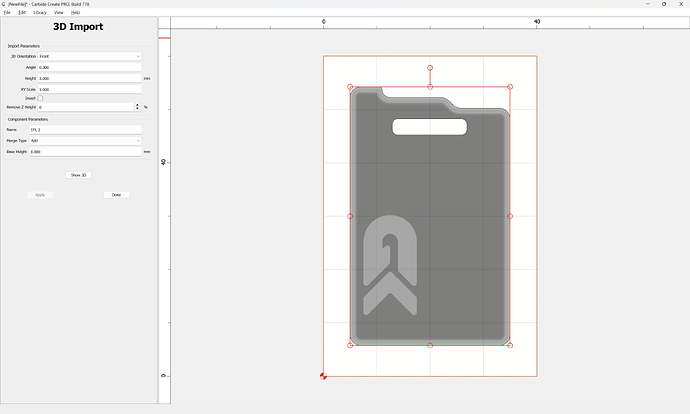
Task: Click the Height input field
Action: pos(90,78)
